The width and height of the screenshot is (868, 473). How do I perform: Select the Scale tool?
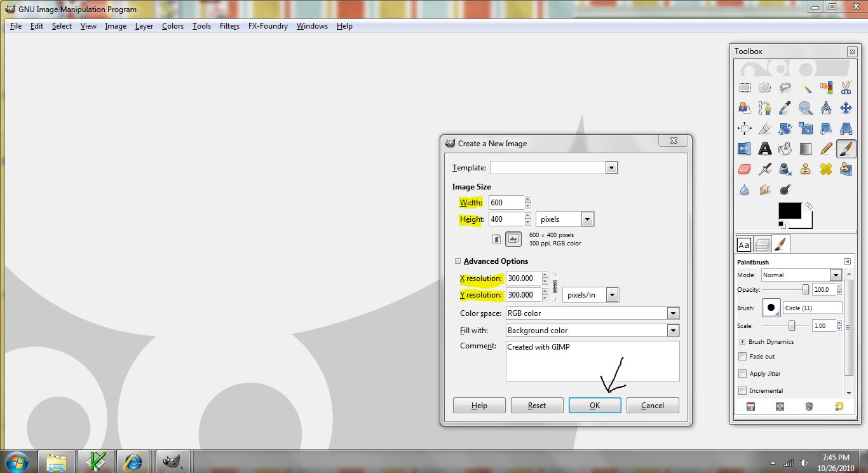pos(806,128)
